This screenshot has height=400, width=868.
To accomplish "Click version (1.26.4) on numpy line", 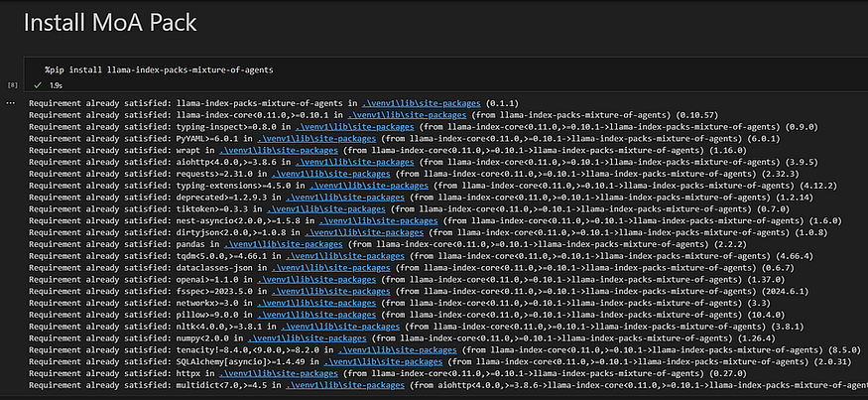I will 758,338.
